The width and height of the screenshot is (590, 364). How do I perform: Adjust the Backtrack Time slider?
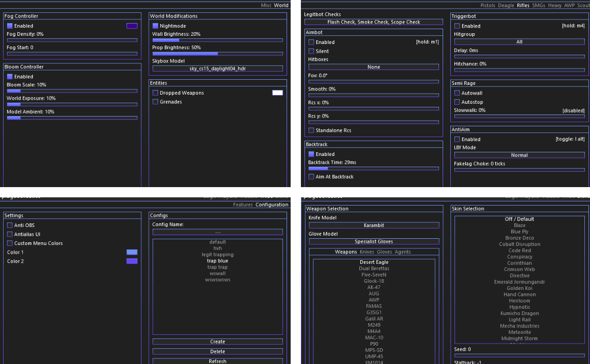(374, 169)
